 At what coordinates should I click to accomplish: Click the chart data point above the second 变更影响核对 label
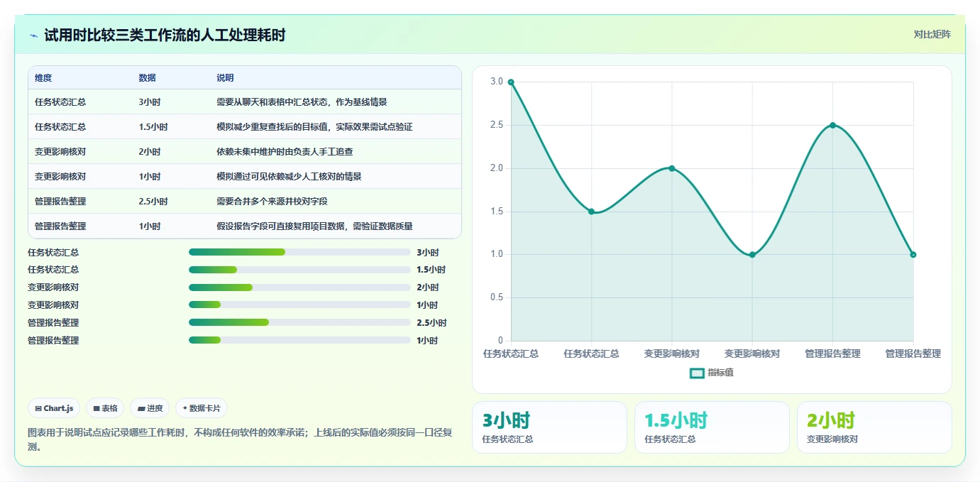(752, 255)
